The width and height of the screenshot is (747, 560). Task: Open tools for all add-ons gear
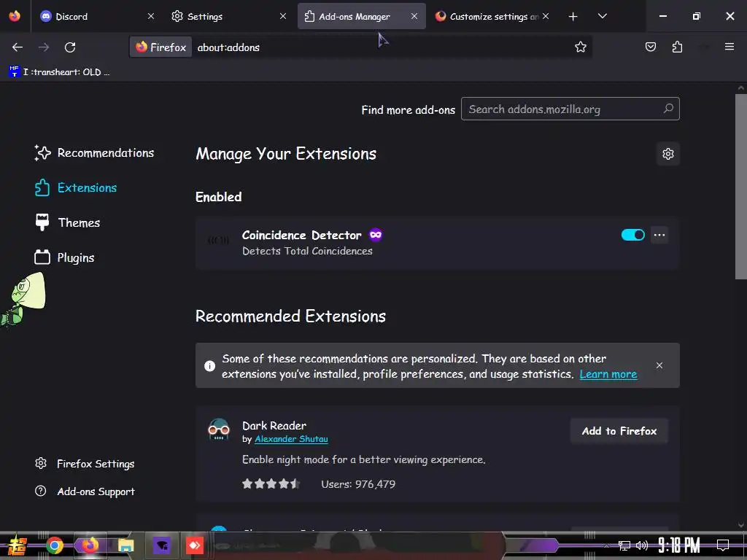click(668, 154)
